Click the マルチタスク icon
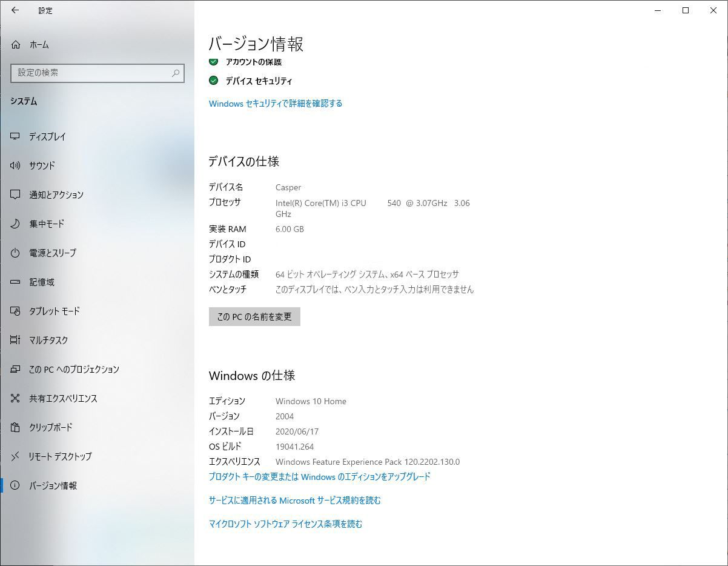 click(16, 340)
